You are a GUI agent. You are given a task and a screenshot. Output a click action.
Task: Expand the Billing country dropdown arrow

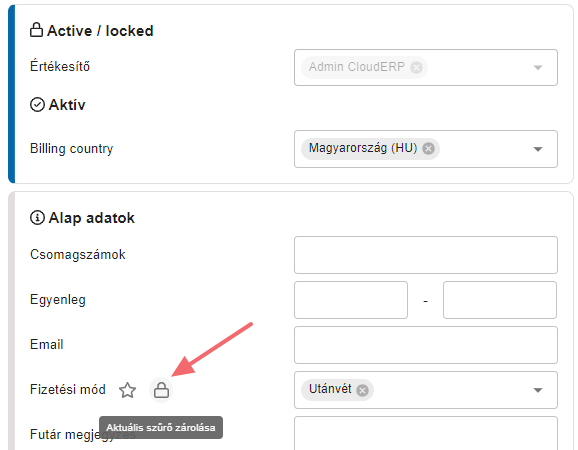click(x=538, y=149)
